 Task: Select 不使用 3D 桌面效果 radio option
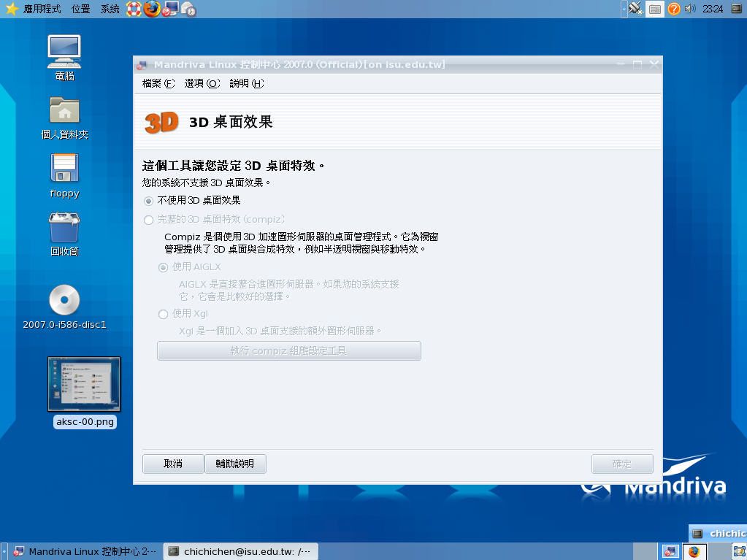[x=149, y=200]
